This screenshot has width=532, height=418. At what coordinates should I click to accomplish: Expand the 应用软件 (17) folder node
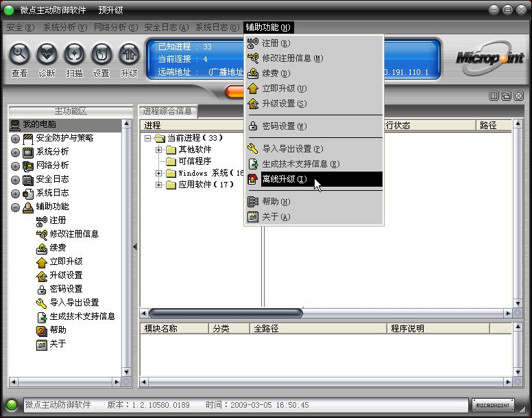[x=158, y=185]
